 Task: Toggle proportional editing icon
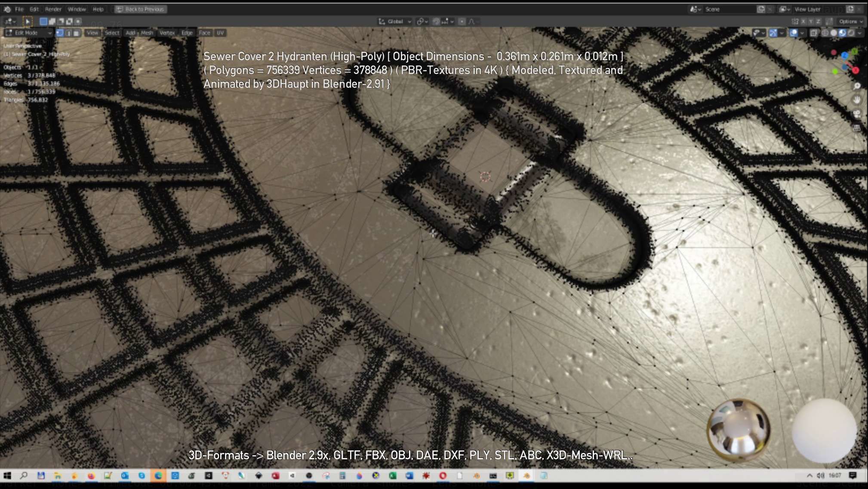point(462,21)
